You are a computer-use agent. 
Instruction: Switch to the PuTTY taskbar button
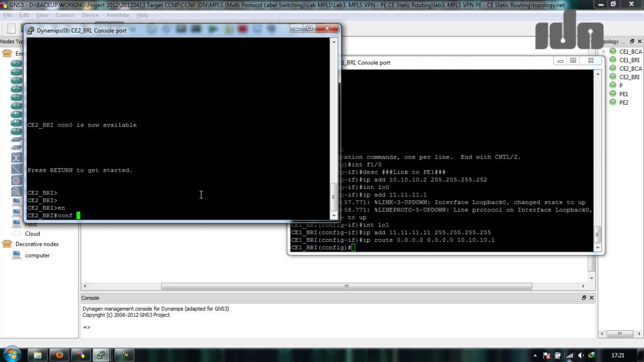[x=101, y=355]
